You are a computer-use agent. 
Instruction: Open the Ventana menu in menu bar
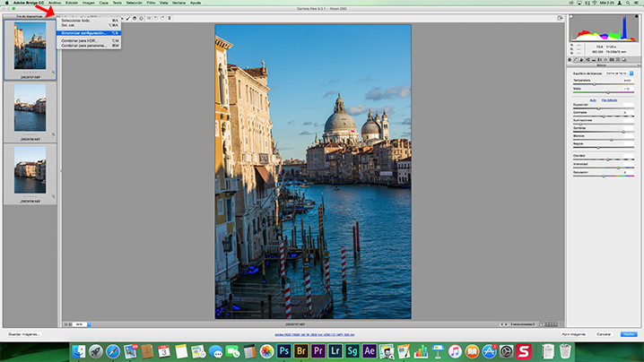178,3
